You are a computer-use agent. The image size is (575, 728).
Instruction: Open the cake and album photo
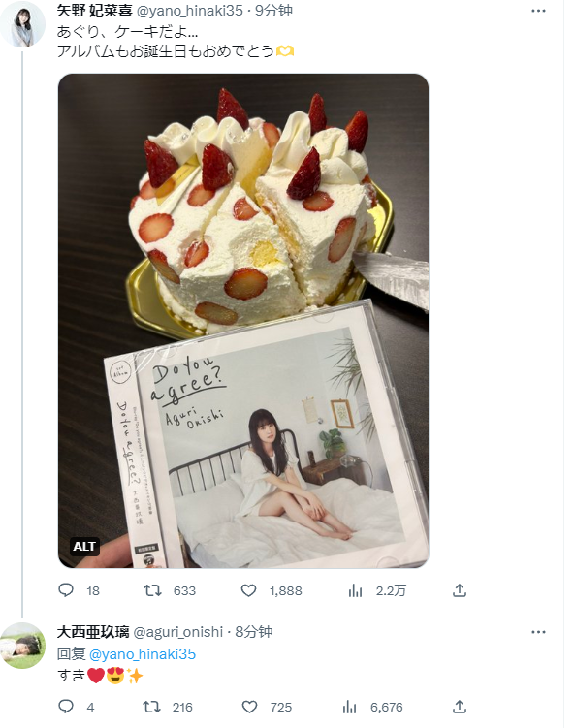[243, 320]
